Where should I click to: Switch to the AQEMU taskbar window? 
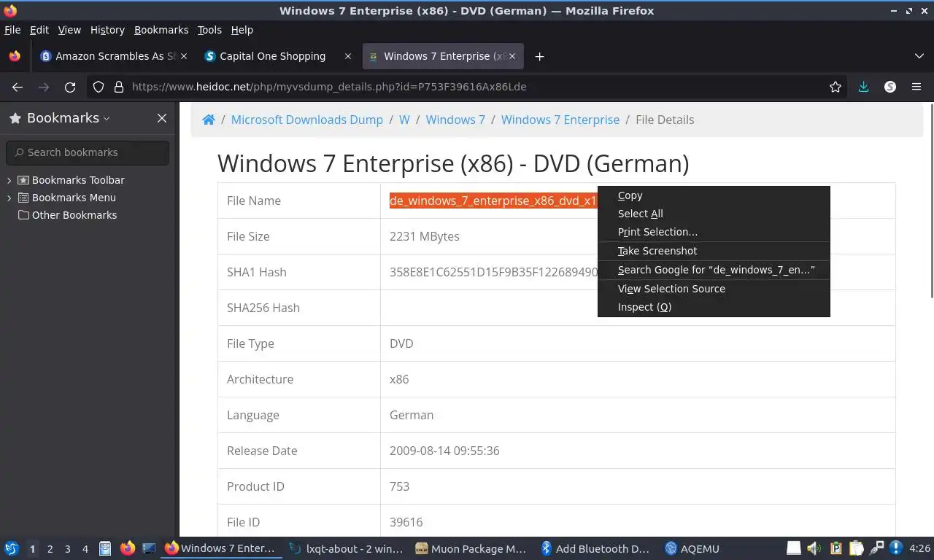point(693,548)
